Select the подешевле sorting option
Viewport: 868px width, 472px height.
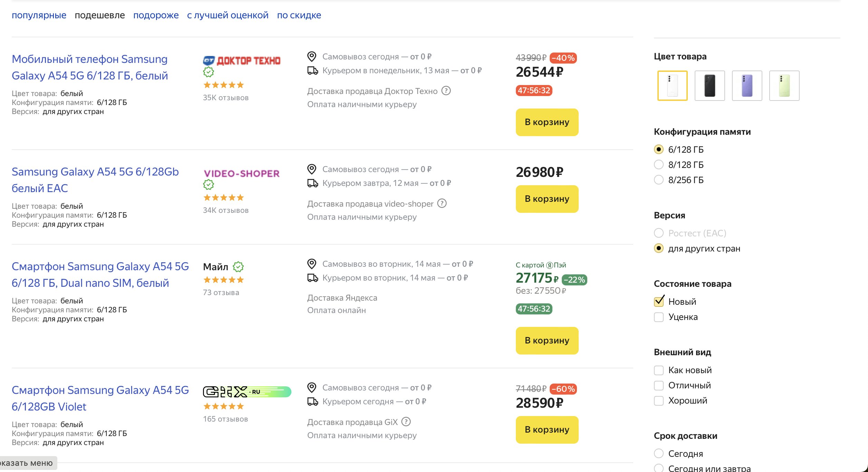100,15
